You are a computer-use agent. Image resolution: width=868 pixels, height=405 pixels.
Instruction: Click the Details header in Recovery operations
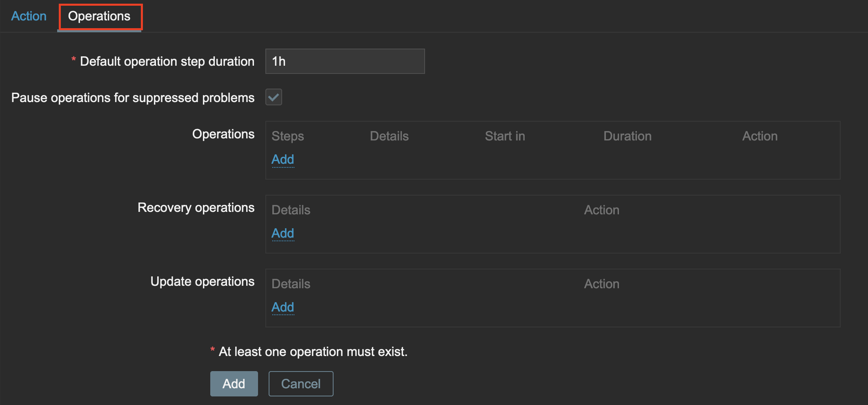[291, 210]
